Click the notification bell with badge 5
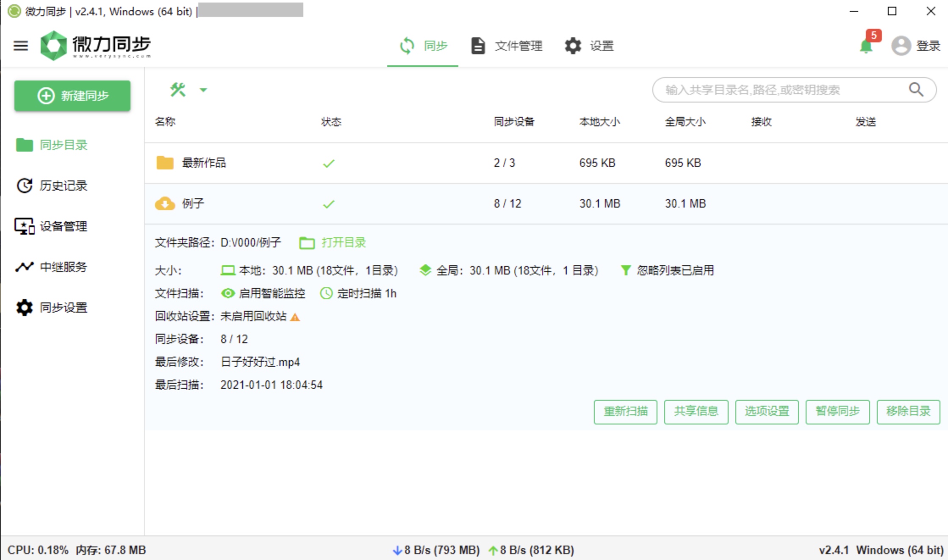The image size is (948, 560). 867,45
